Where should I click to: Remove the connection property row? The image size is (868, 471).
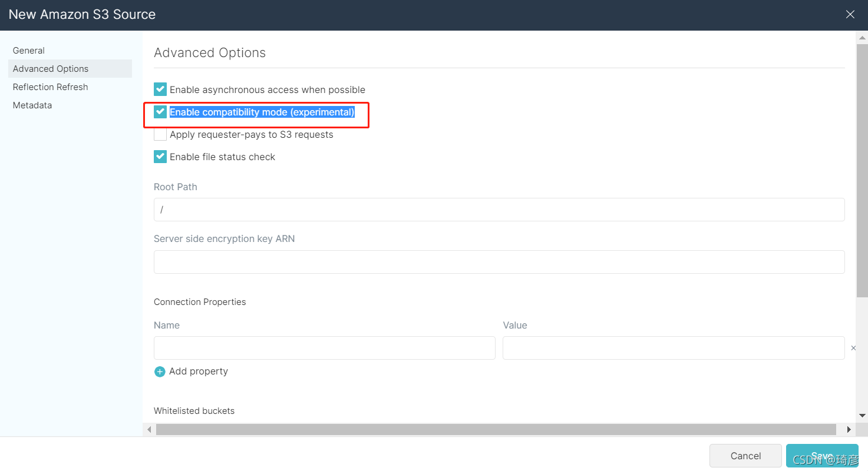(853, 349)
